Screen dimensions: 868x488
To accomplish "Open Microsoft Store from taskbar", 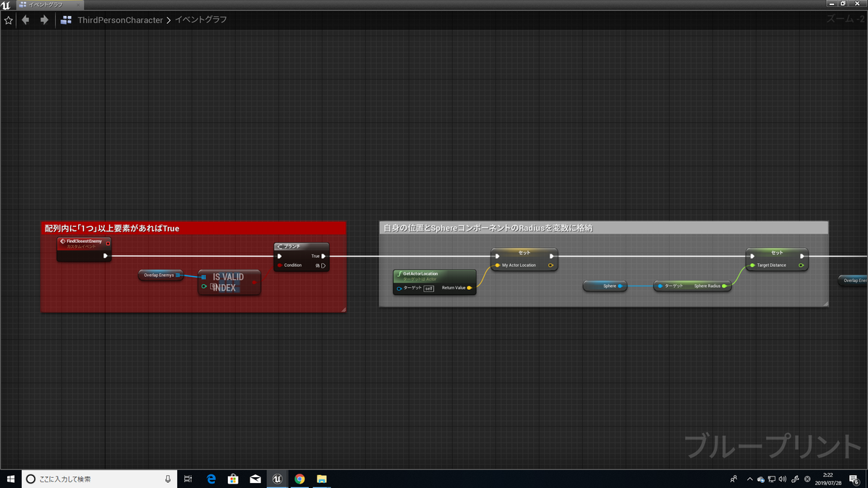I will pyautogui.click(x=233, y=479).
